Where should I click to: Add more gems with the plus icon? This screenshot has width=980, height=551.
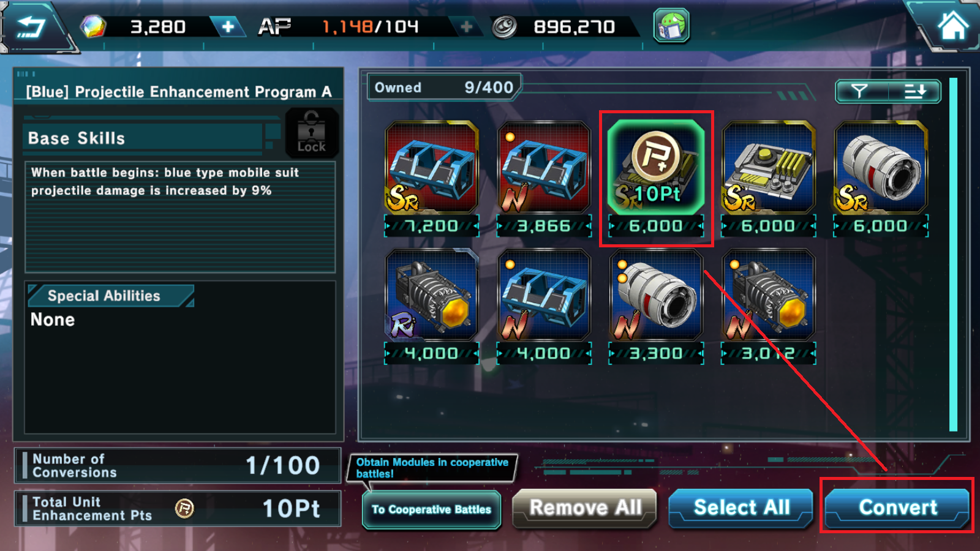point(228,27)
